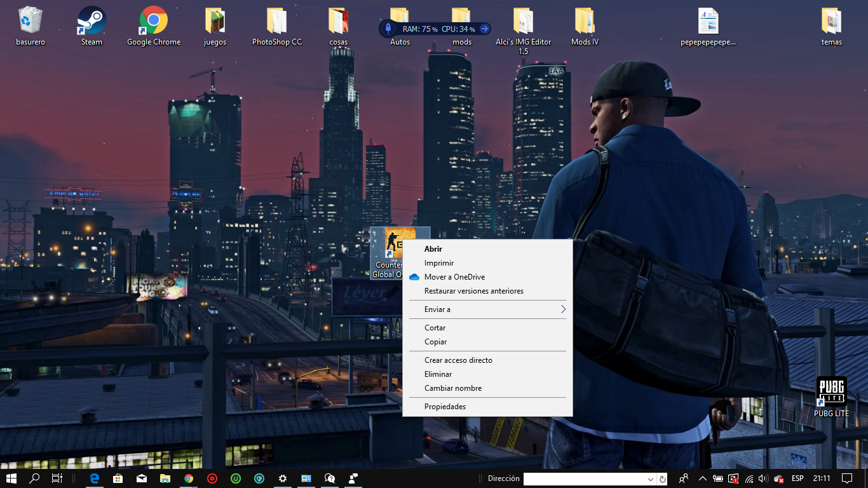Open Microsoft Store from the taskbar

tap(118, 478)
